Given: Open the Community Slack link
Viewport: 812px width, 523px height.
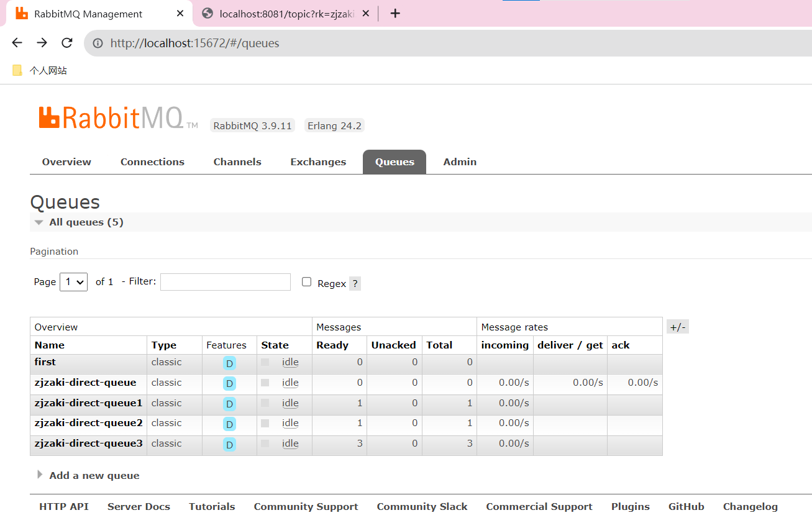Looking at the screenshot, I should [x=422, y=506].
